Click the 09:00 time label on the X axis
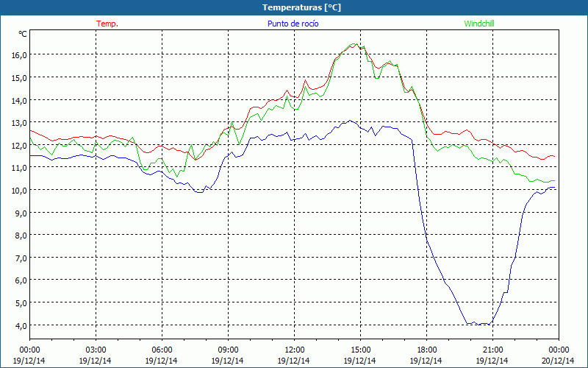Screen dimensions: 588x368 [228, 350]
